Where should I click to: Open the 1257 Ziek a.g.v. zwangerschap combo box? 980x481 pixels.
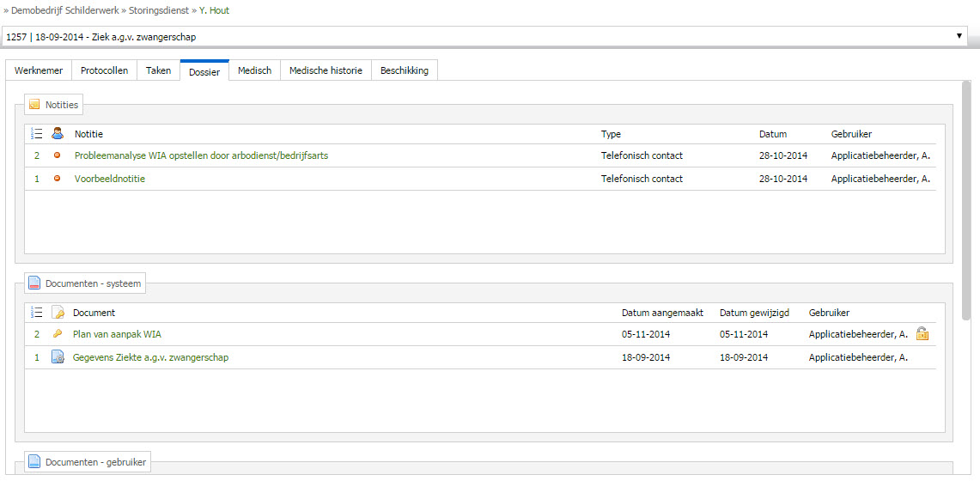pos(486,37)
